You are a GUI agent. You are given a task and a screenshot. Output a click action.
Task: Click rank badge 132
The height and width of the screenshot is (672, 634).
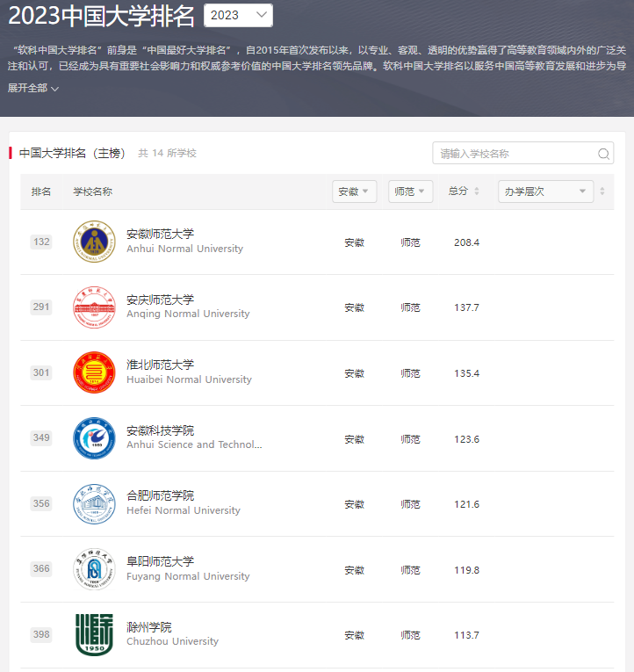(41, 242)
